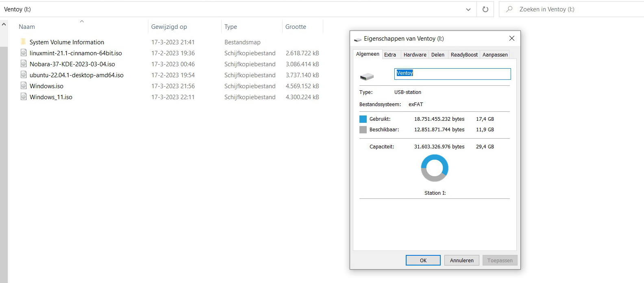Switch to the ReadyBoost tab
Image resolution: width=644 pixels, height=283 pixels.
464,54
